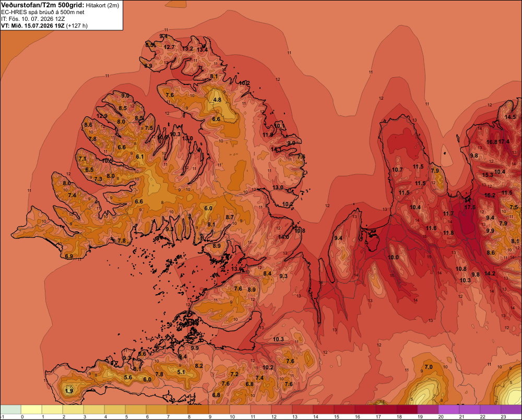This screenshot has width=522, height=420.
Task: Click the dark red 17-18 legend swatch
Action: click(386, 409)
